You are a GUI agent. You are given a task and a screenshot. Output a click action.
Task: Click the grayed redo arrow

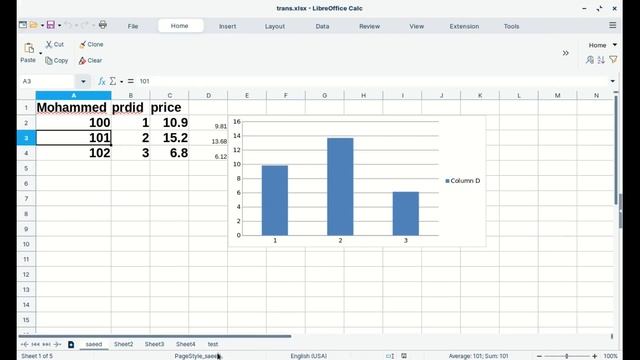click(84, 25)
